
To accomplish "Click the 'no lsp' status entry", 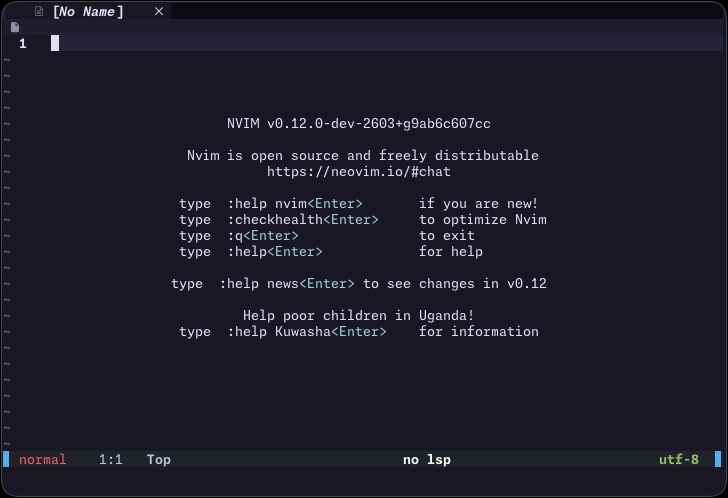I will click(427, 459).
